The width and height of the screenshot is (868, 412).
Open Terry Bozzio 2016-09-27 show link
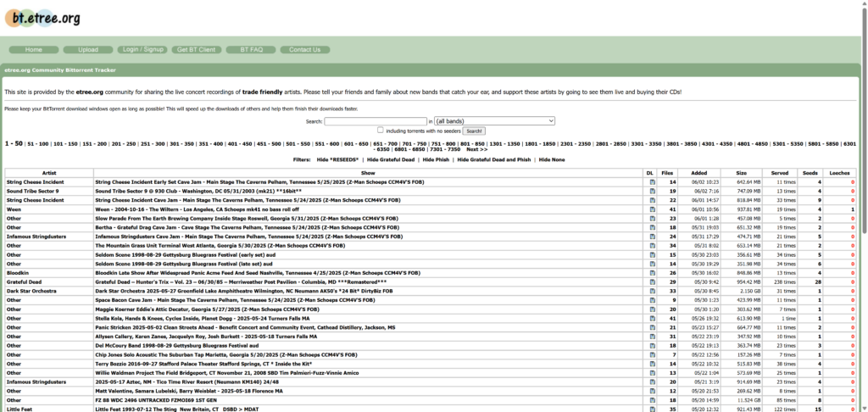(x=203, y=364)
